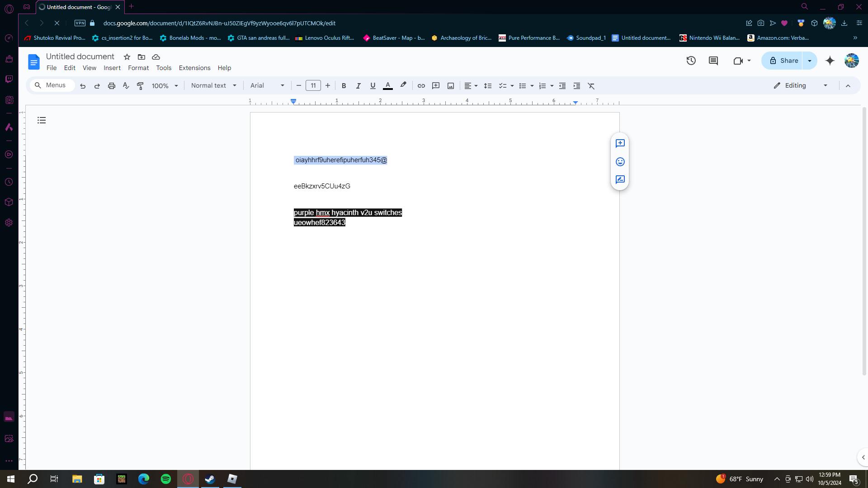Open the highlight color picker
The width and height of the screenshot is (868, 488).
403,85
